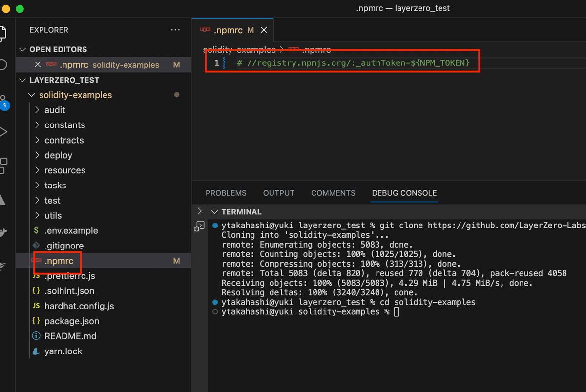This screenshot has height=392, width=586.
Task: Switch to the OUTPUT panel tab
Action: (279, 193)
